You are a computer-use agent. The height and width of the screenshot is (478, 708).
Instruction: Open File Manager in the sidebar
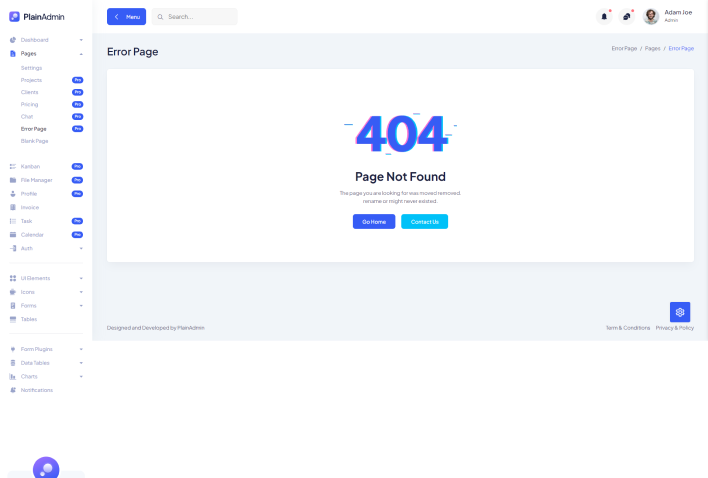36,180
